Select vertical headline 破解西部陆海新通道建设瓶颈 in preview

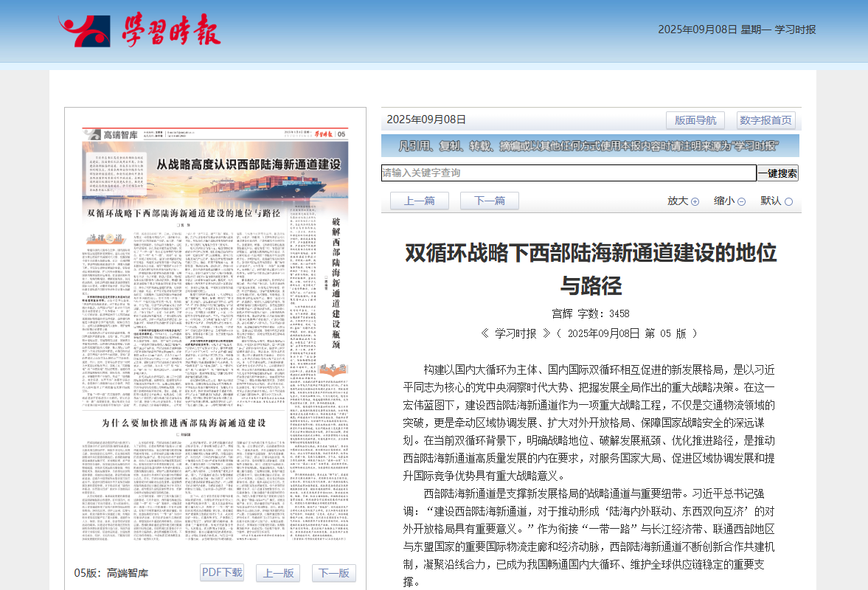pos(336,282)
